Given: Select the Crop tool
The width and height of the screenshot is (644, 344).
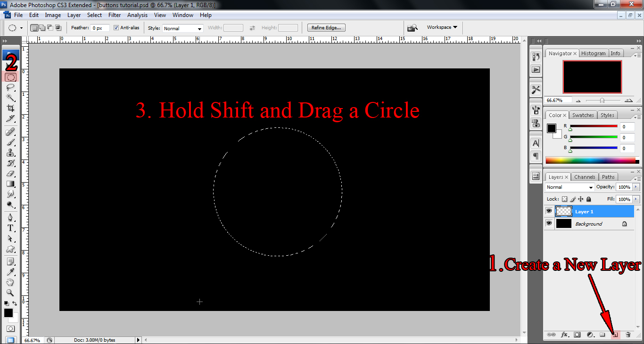Looking at the screenshot, I should coord(10,108).
